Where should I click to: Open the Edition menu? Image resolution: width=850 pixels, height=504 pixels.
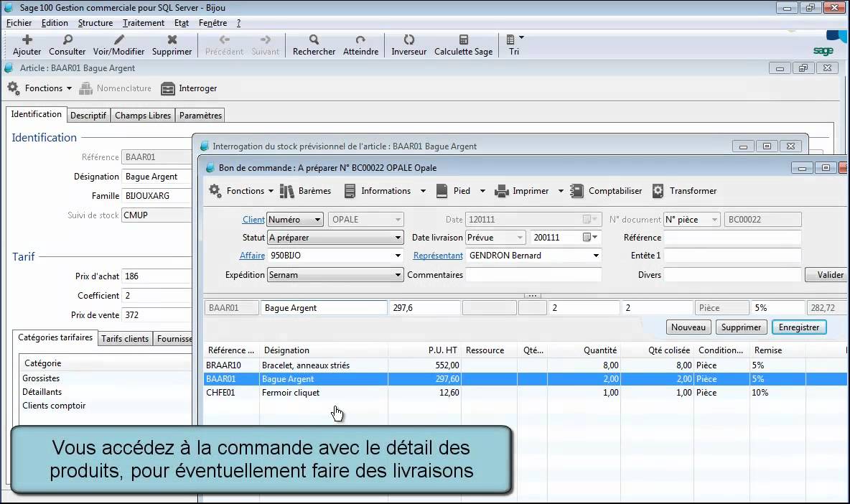(55, 23)
